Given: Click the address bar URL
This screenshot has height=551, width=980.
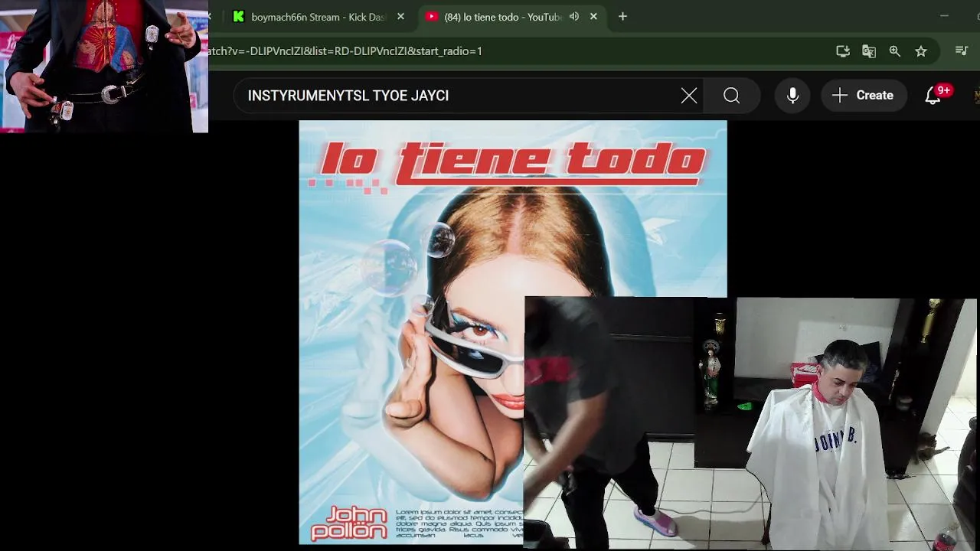Looking at the screenshot, I should pos(345,51).
